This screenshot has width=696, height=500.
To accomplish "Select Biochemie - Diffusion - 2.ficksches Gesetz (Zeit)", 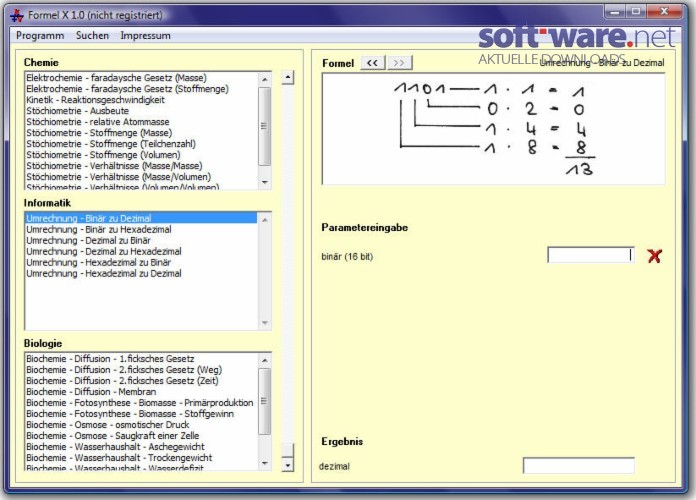I will 141,381.
